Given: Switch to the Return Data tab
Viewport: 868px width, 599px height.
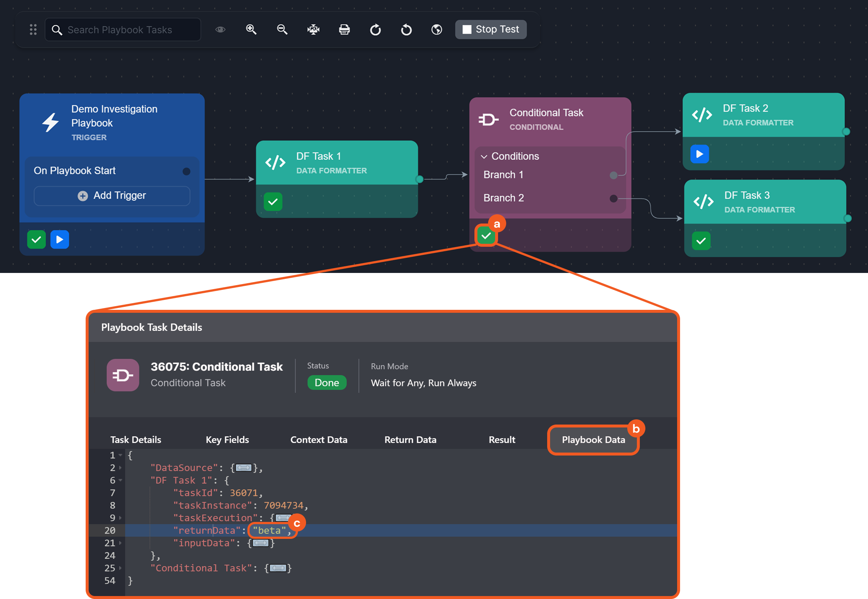Looking at the screenshot, I should [x=410, y=440].
